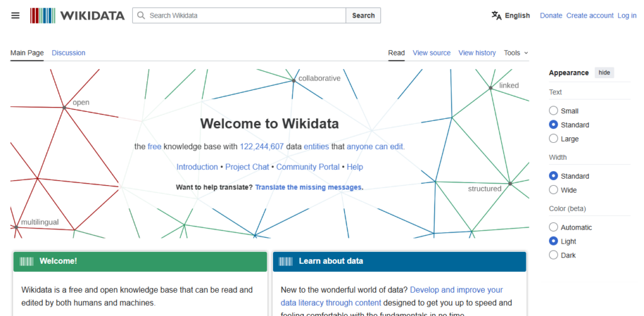Click the 'multilingual' node label
Image resolution: width=644 pixels, height=316 pixels.
(x=40, y=222)
